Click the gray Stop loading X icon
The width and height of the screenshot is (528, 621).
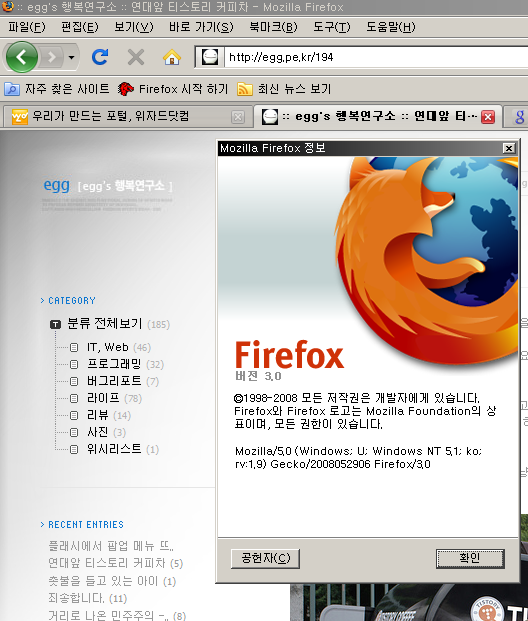pos(136,57)
